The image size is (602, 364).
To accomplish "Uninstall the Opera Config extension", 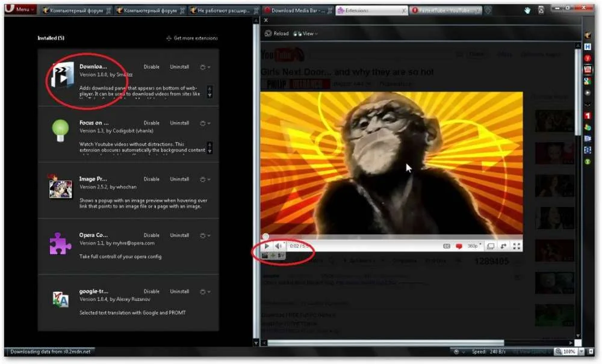I will [x=179, y=235].
